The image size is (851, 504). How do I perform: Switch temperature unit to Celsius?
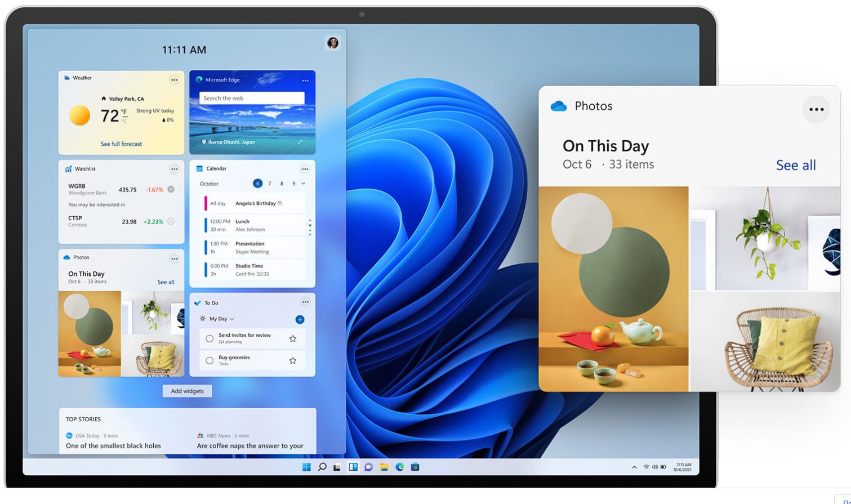124,121
